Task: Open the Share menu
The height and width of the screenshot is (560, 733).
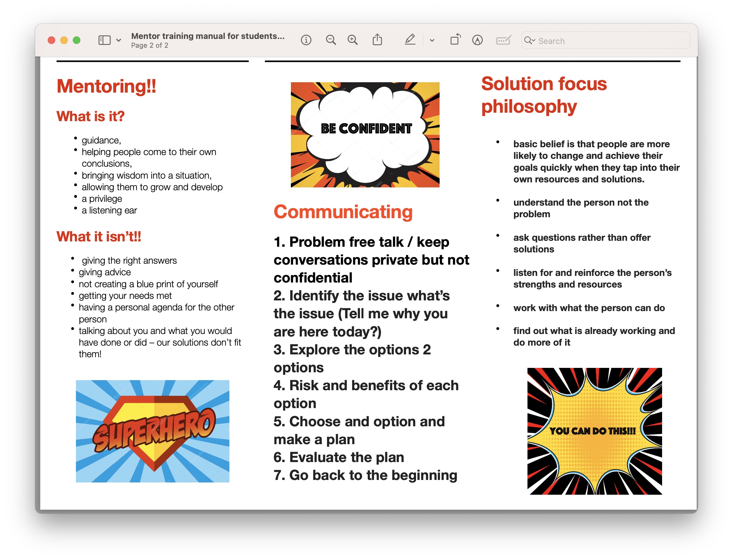Action: click(x=377, y=40)
